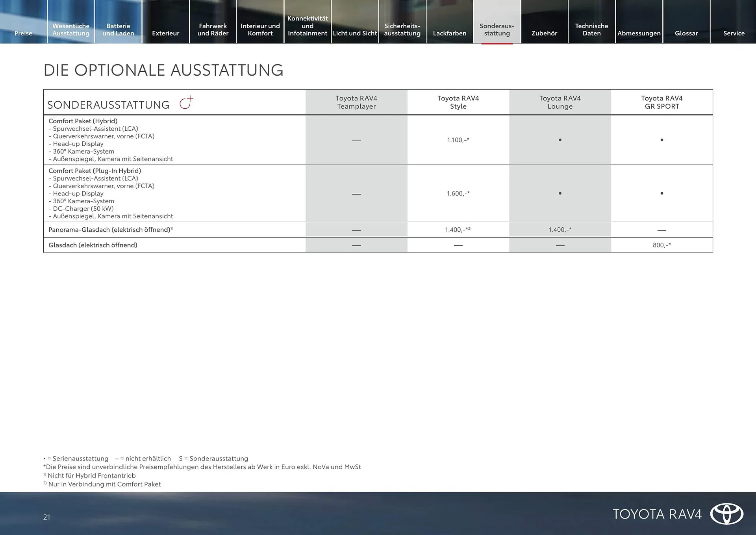Select the active Sonderausstattung tab
Screen dimensions: 756x535
click(x=497, y=29)
